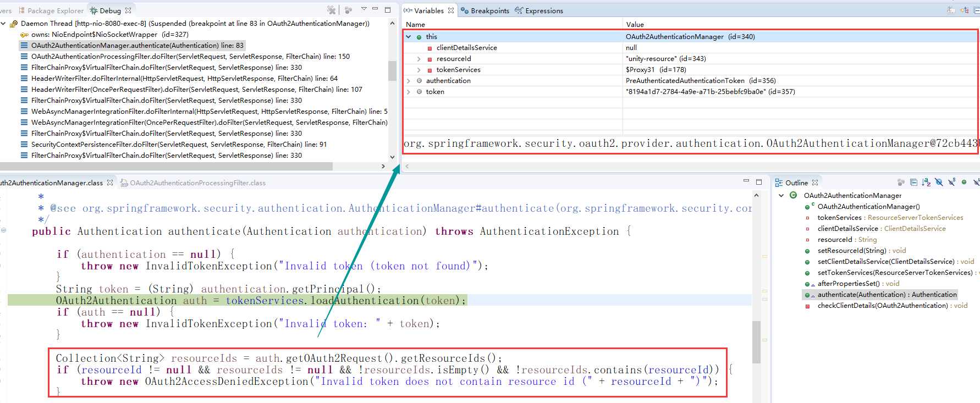Click the Debug view vertical scrollbar
Image resolution: width=980 pixels, height=403 pixels.
pyautogui.click(x=392, y=71)
